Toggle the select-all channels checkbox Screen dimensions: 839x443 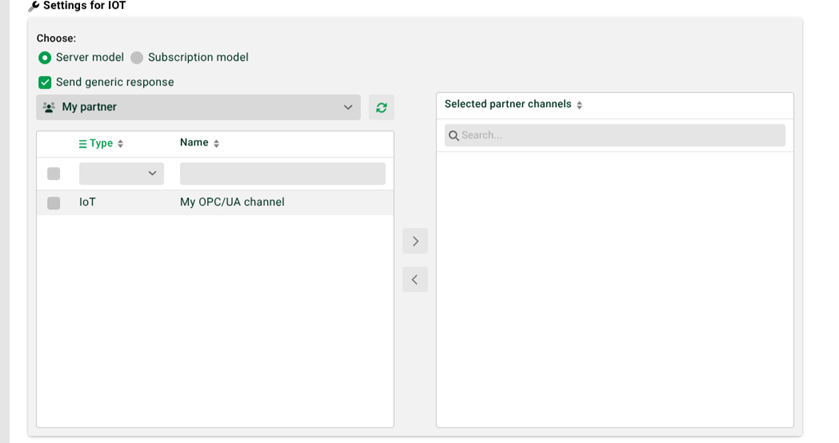point(54,173)
